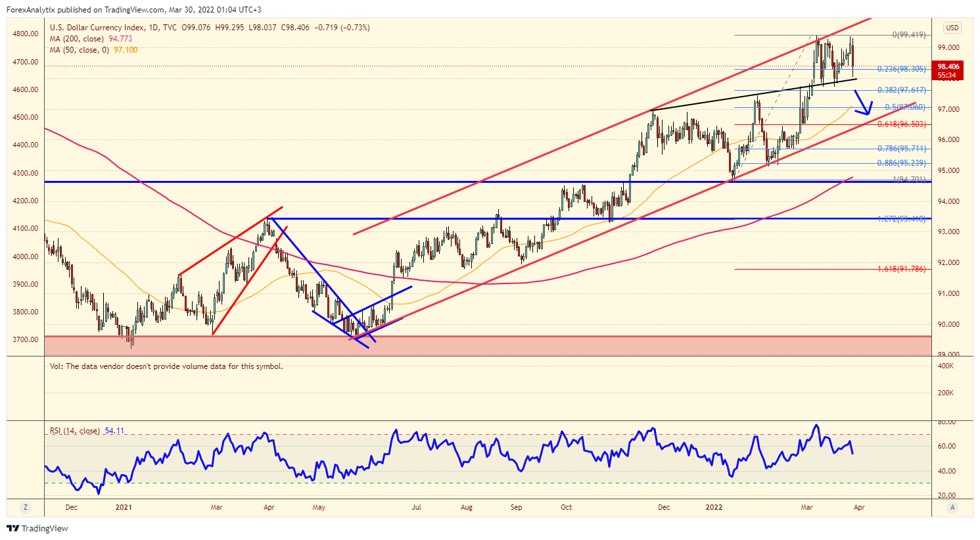
Task: Click 60.00 on the RSI scale
Action: point(946,446)
